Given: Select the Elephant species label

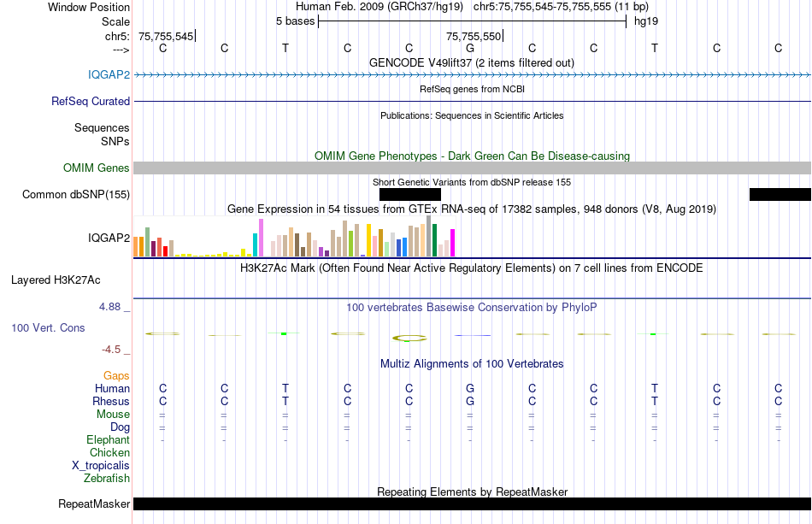Looking at the screenshot, I should 108,439.
